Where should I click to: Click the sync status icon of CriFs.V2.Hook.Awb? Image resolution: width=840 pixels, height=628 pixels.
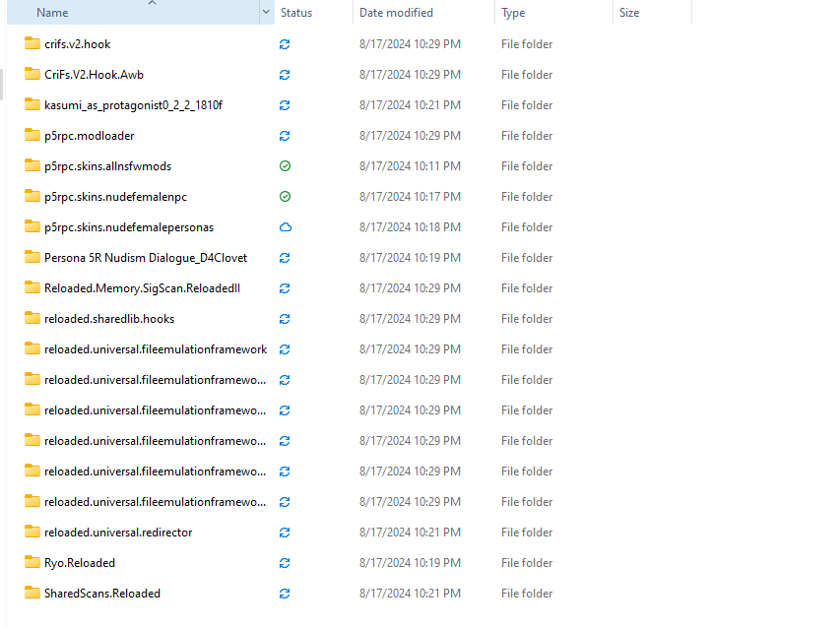pos(285,75)
